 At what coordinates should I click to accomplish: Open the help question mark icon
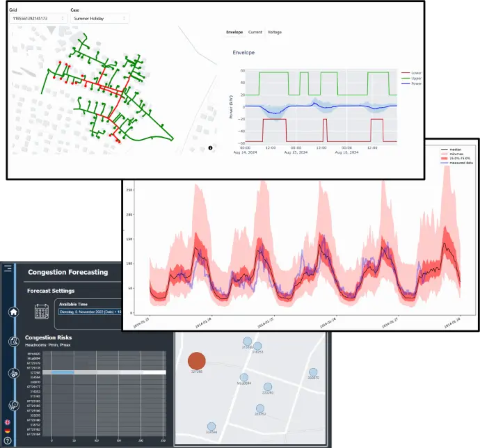[x=7, y=441]
